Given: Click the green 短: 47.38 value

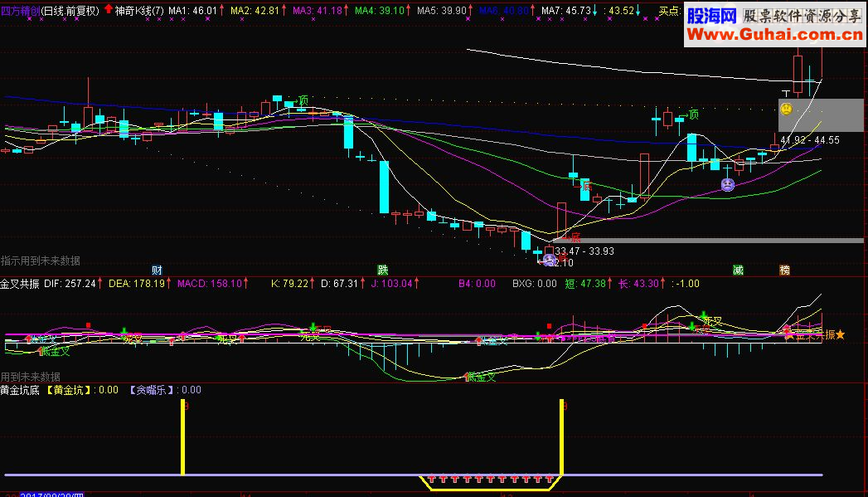Looking at the screenshot, I should point(585,284).
